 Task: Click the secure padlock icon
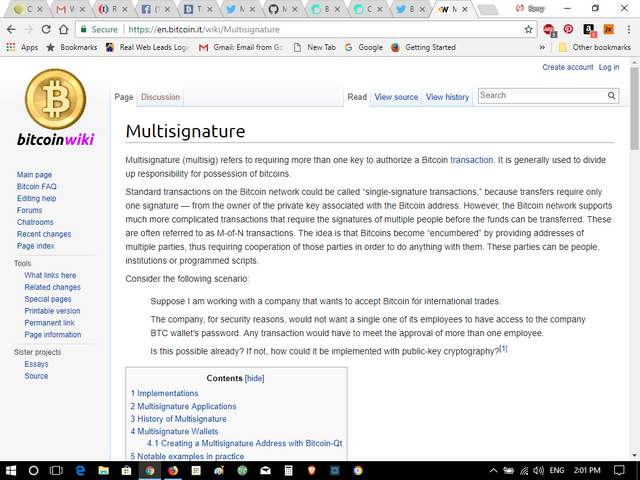[84, 29]
